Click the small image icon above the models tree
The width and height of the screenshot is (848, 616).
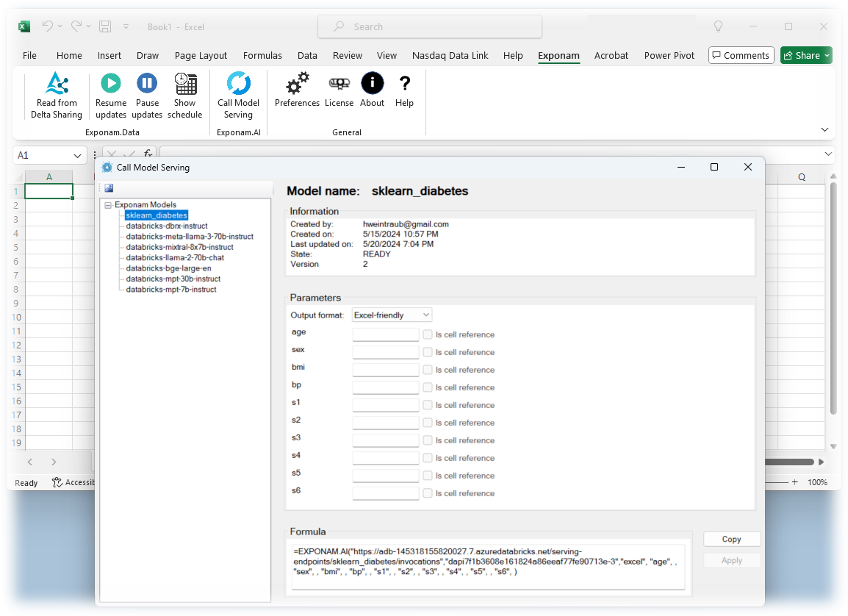(x=109, y=188)
